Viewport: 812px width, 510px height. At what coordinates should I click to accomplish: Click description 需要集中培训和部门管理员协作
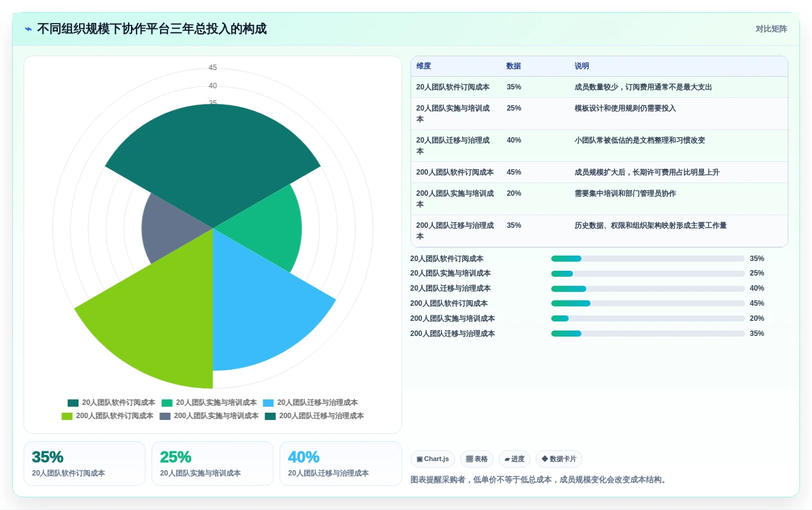pyautogui.click(x=625, y=193)
